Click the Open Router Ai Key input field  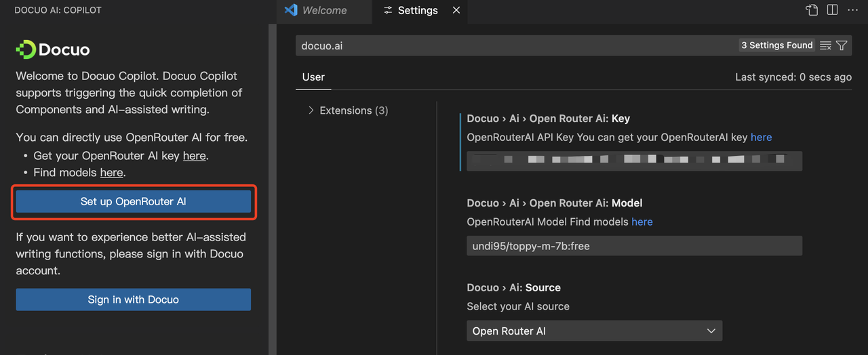pyautogui.click(x=635, y=161)
